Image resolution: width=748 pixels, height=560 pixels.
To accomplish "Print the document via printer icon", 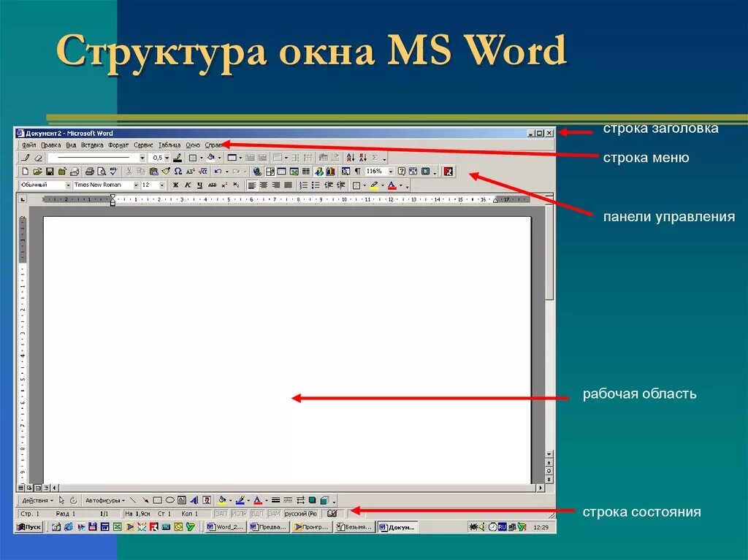I will (x=89, y=172).
